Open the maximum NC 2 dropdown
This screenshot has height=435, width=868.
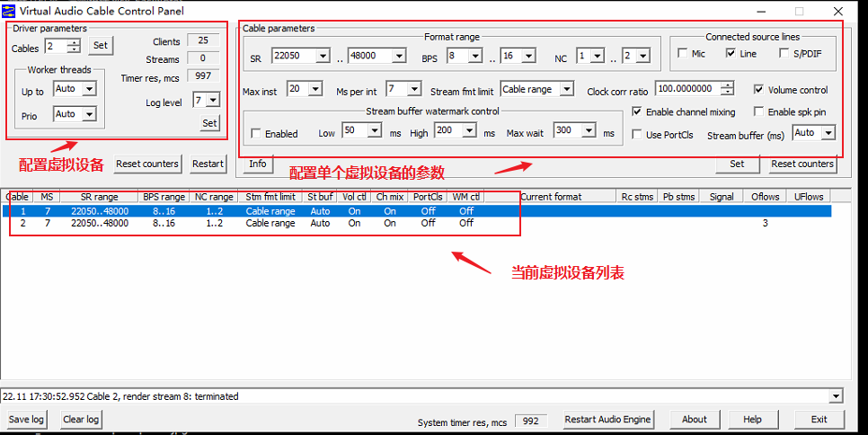(642, 56)
